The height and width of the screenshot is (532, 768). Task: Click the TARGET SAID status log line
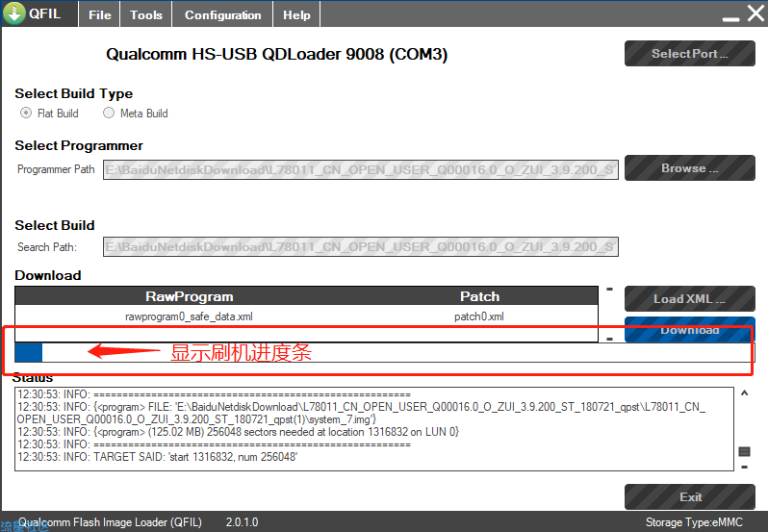157,457
